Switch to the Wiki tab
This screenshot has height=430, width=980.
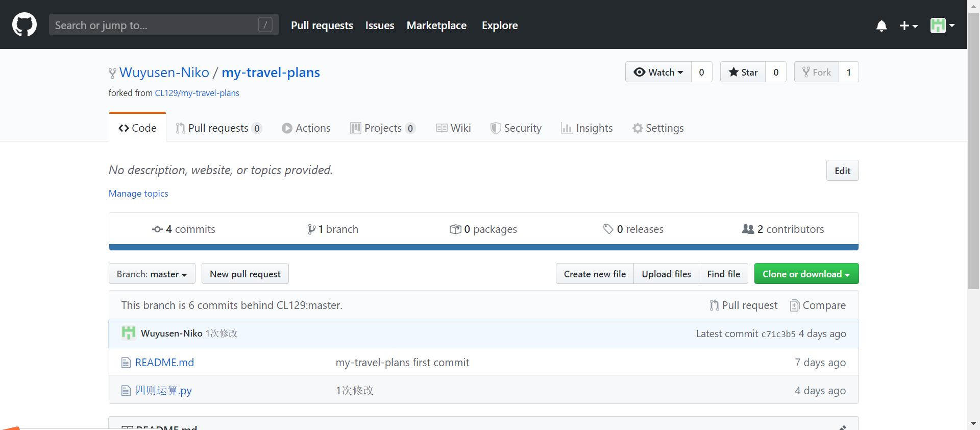(454, 128)
